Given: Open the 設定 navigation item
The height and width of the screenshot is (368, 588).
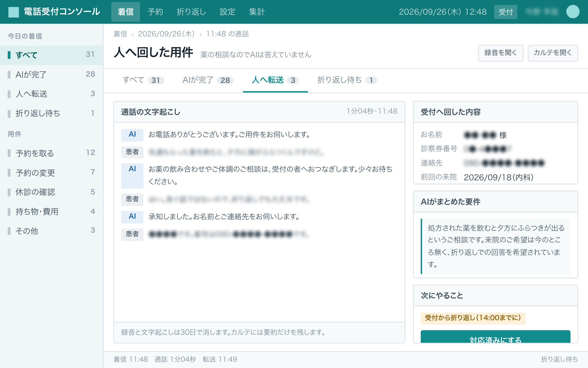Looking at the screenshot, I should (227, 12).
